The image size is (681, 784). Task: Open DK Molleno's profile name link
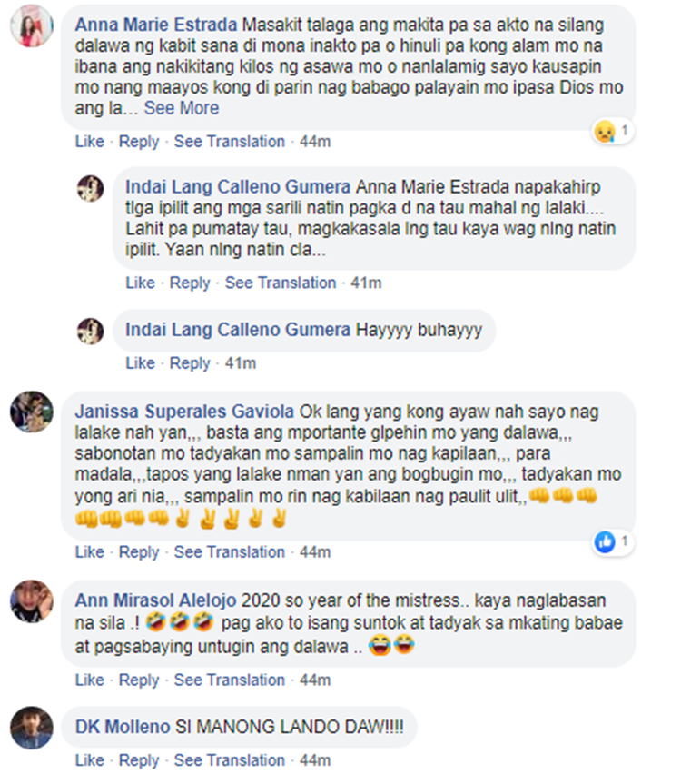(x=123, y=727)
